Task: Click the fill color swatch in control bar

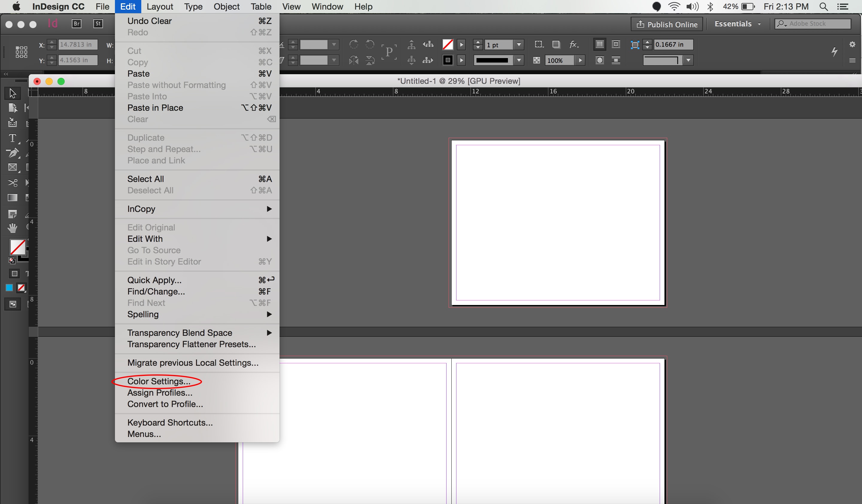Action: (x=447, y=45)
